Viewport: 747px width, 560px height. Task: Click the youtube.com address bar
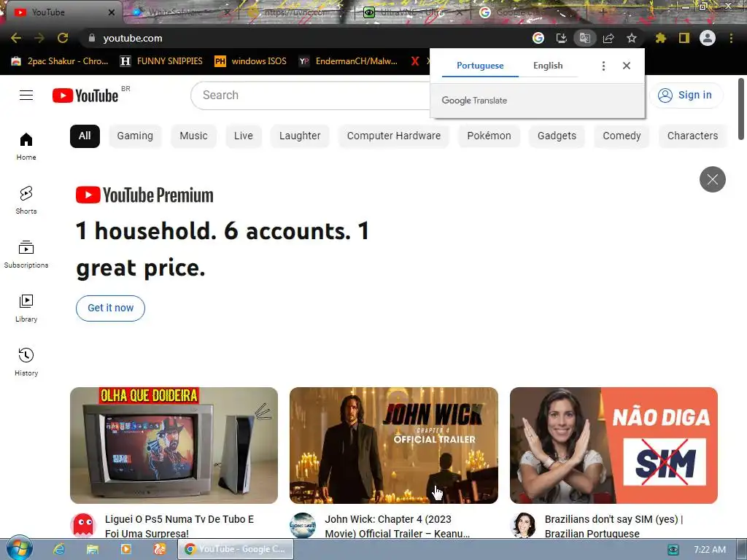point(305,38)
